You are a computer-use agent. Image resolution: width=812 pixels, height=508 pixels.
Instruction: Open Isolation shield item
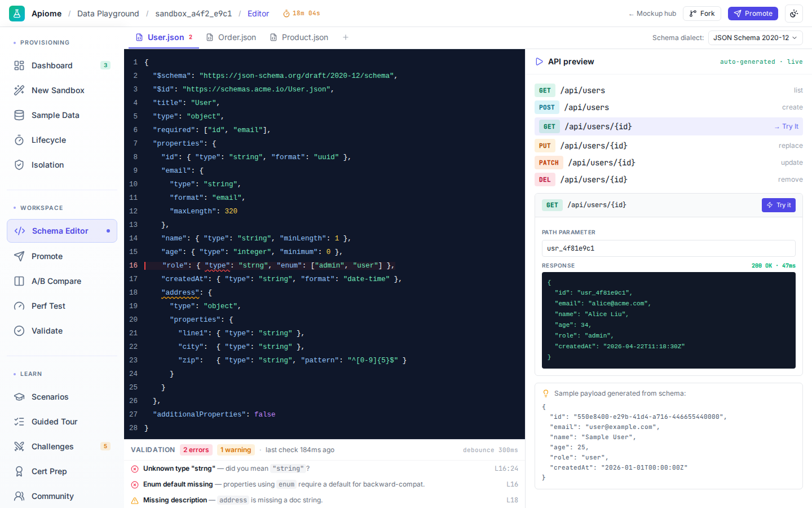pyautogui.click(x=62, y=165)
